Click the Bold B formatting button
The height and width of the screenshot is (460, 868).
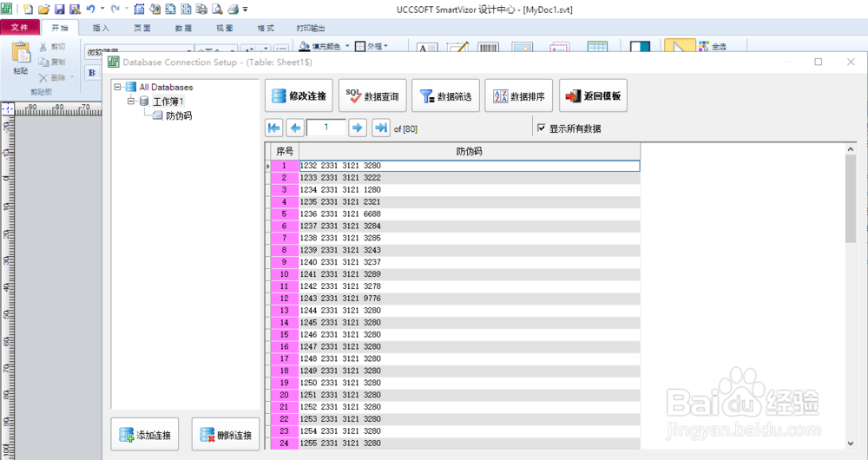[x=92, y=73]
